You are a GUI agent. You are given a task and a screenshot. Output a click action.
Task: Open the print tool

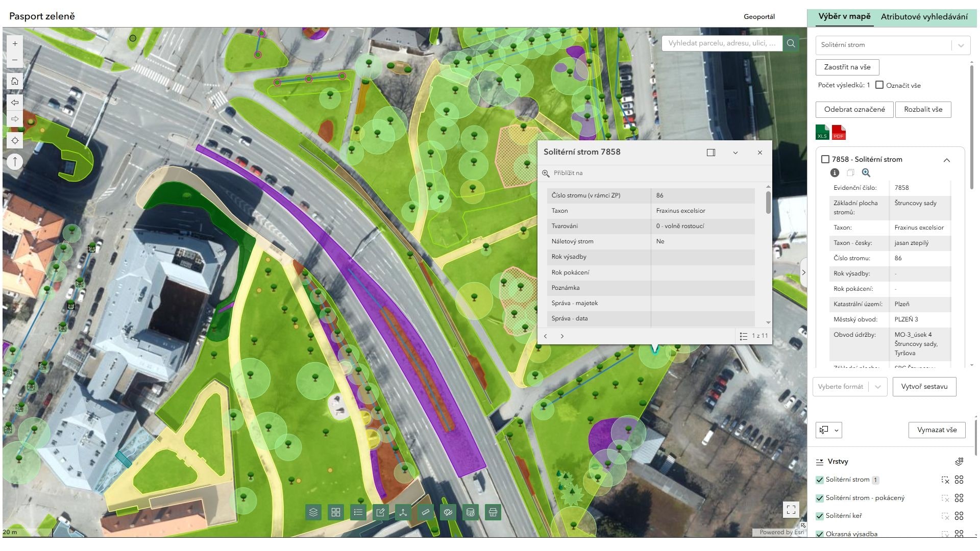[x=493, y=512]
